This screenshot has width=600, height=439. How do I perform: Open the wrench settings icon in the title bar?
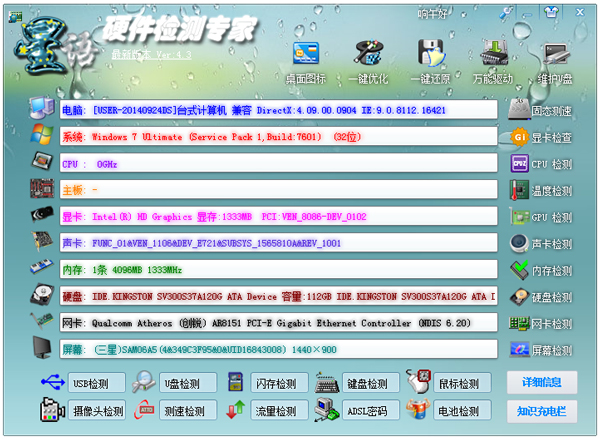coord(506,13)
